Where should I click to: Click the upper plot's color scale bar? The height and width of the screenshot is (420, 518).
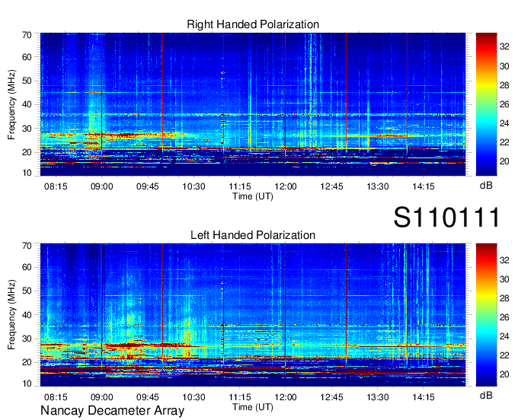coord(486,104)
